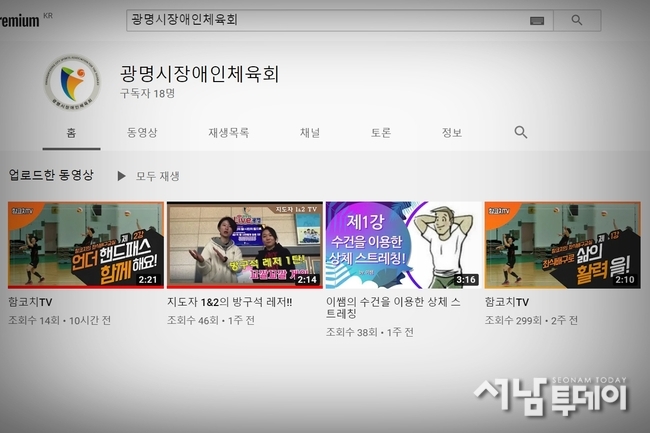This screenshot has height=433, width=650.
Task: Open the 3:16 상체 스트레칭 video thumbnail
Action: [404, 245]
